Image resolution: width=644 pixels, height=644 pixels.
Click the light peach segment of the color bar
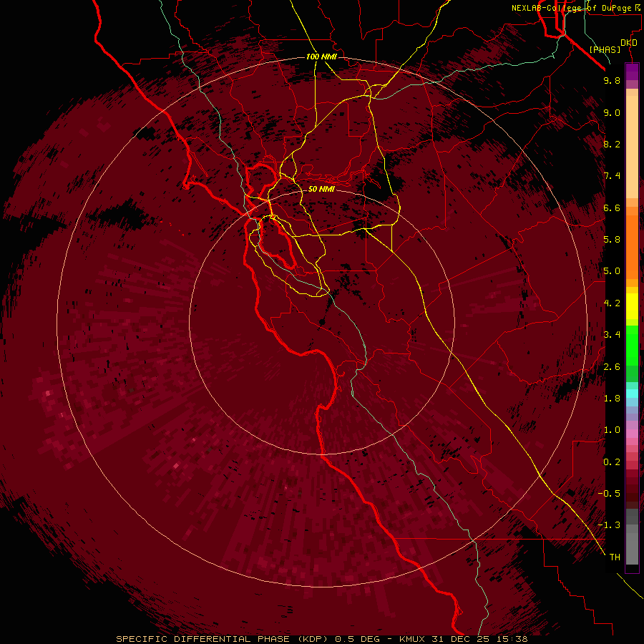[x=632, y=147]
